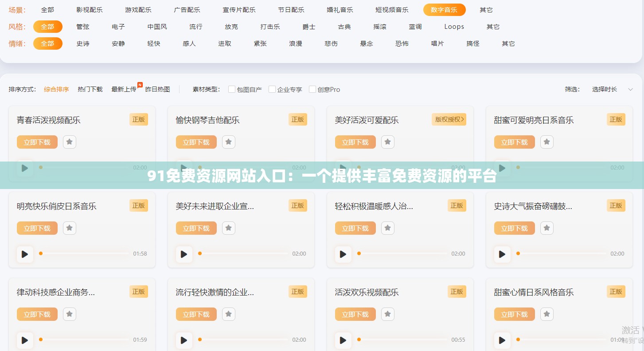
Task: Play the 明亮快乐俏皮日系音乐 track
Action: pos(25,254)
